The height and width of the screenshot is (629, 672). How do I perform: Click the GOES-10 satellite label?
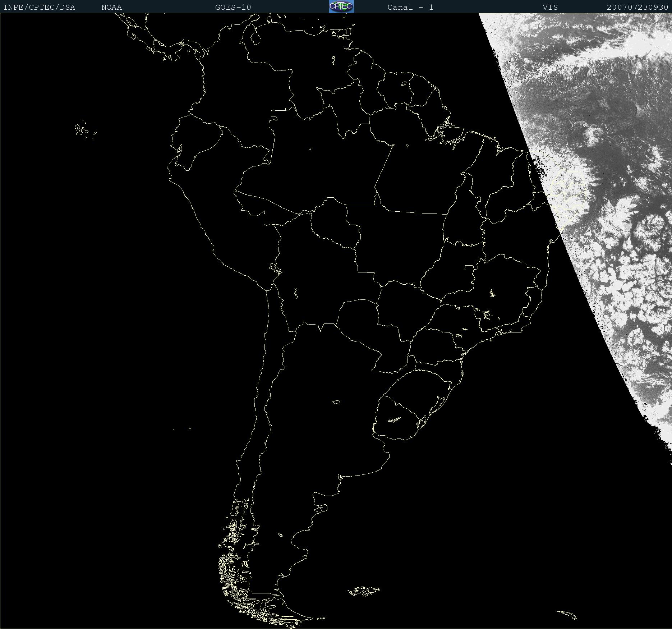click(233, 7)
